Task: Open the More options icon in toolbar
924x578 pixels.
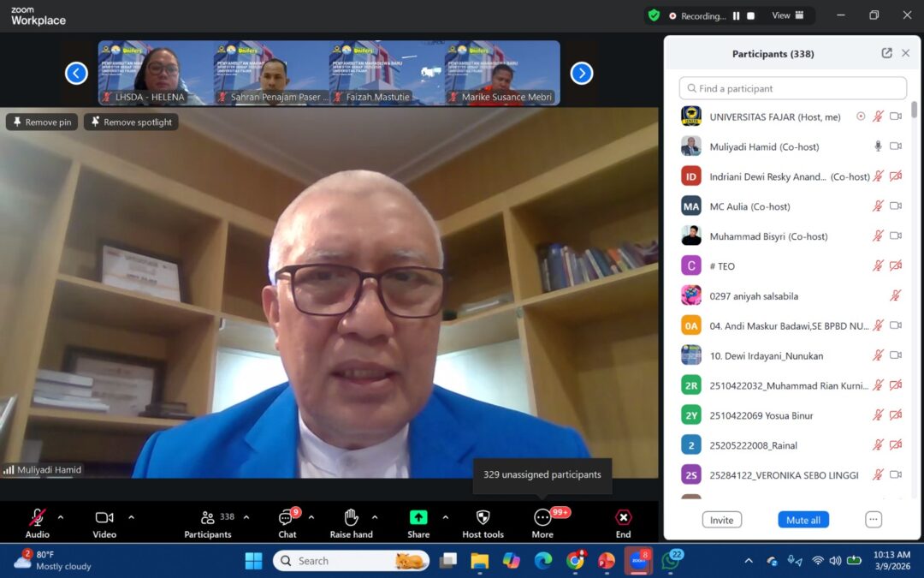Action: coord(542,518)
